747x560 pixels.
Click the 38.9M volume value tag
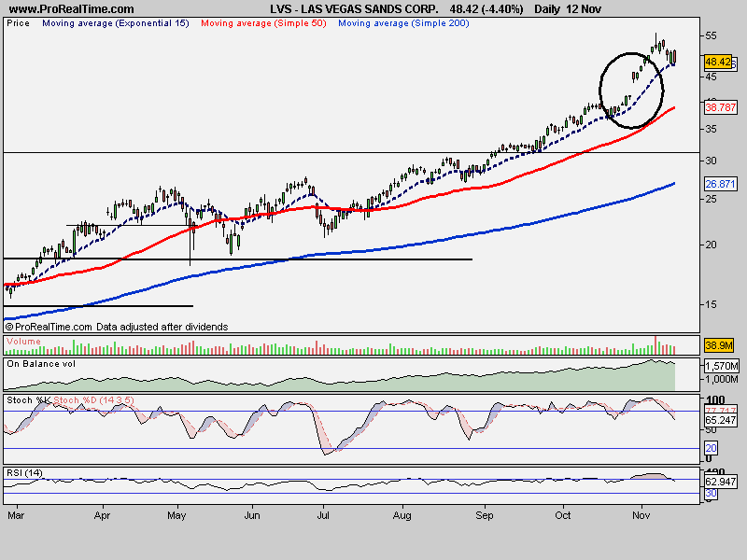point(718,345)
